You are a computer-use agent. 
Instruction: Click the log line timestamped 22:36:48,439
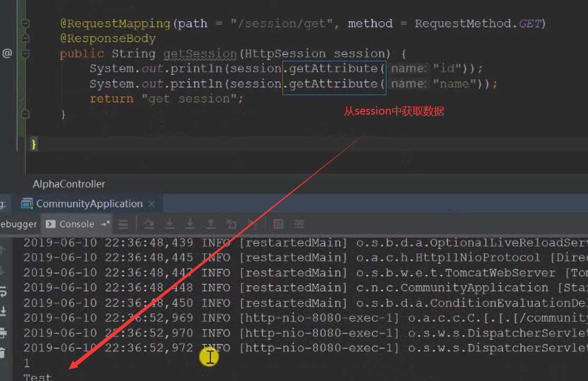[306, 243]
